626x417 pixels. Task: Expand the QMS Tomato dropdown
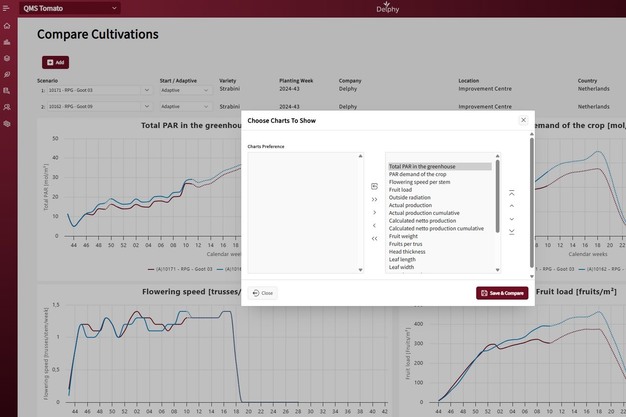[114, 8]
